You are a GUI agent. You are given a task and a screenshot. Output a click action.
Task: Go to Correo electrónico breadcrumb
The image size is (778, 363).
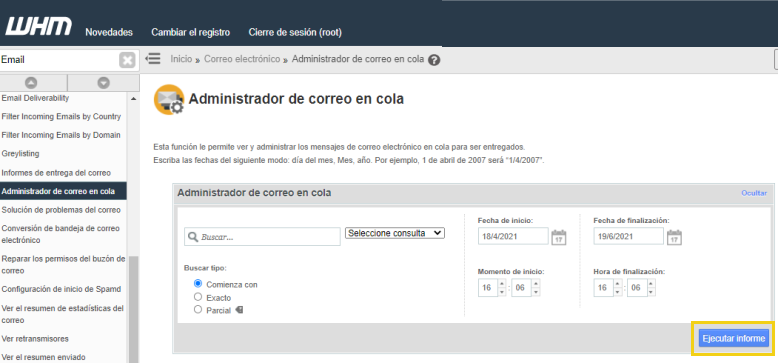242,59
